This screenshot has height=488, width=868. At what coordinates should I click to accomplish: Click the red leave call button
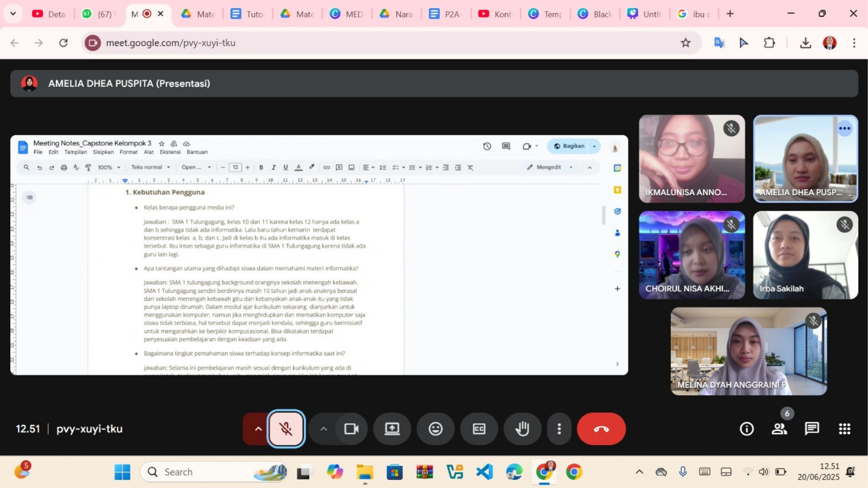click(x=601, y=428)
